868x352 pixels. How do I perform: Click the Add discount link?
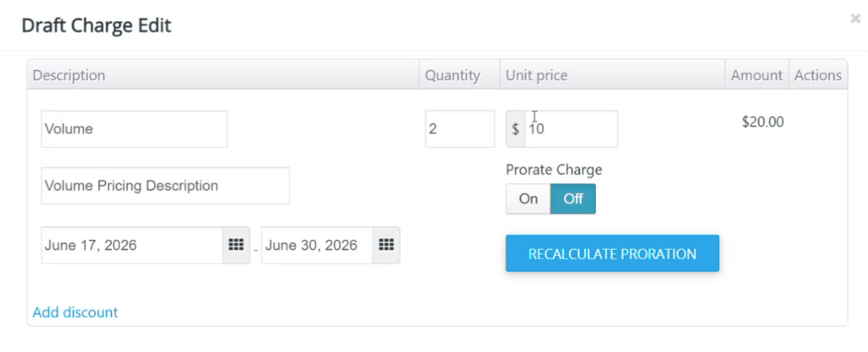[75, 312]
